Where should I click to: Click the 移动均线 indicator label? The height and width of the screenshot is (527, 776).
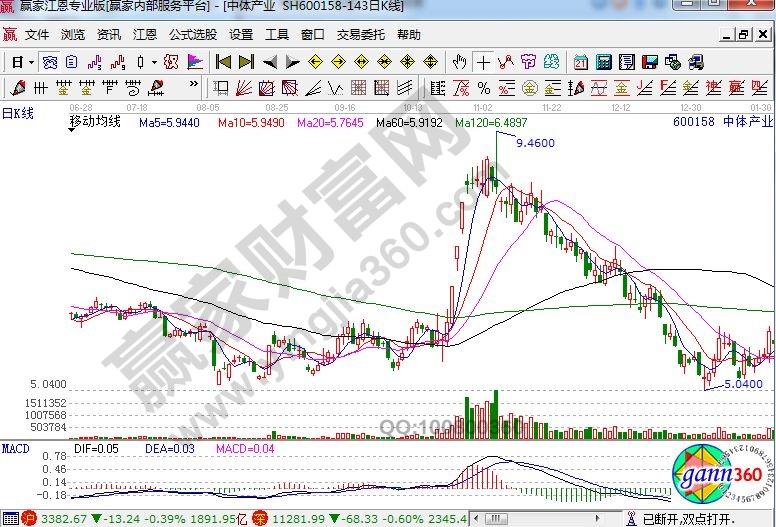[94, 122]
